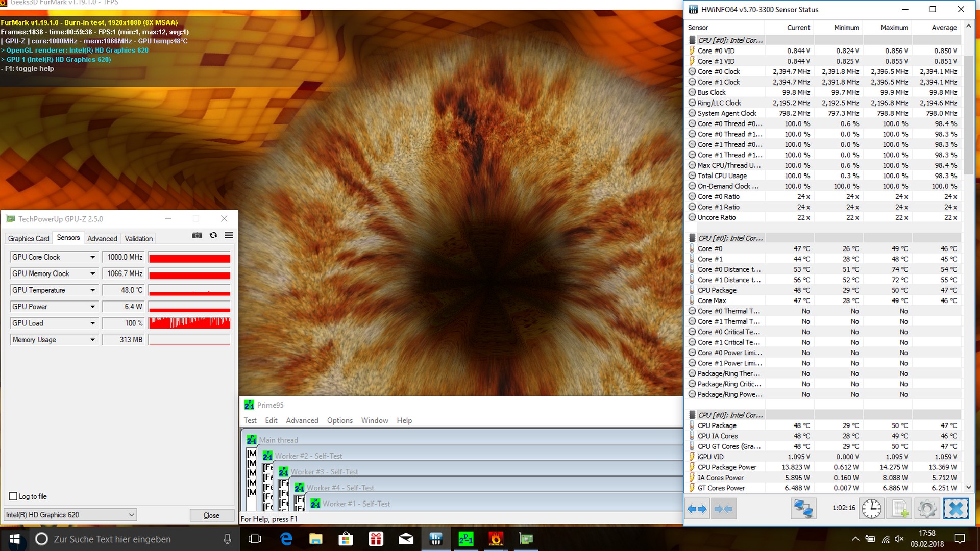Screen dimensions: 980x551
Task: Open the GPU Core Clock dropdown
Action: click(x=92, y=257)
